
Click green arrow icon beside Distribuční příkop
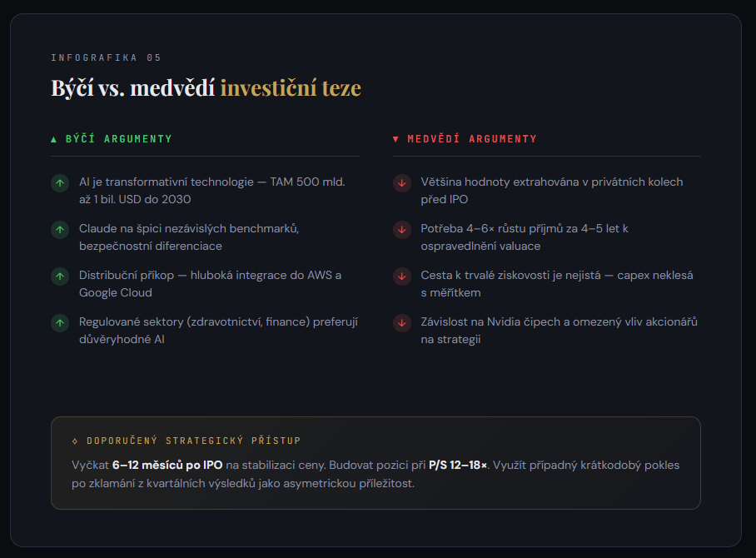click(x=60, y=277)
